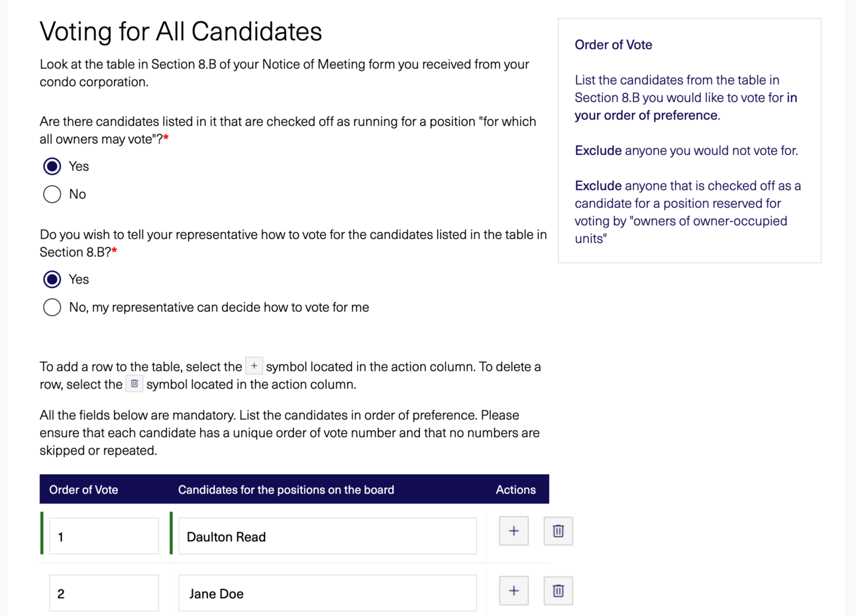Click the Order of Vote sidebar heading

[614, 45]
